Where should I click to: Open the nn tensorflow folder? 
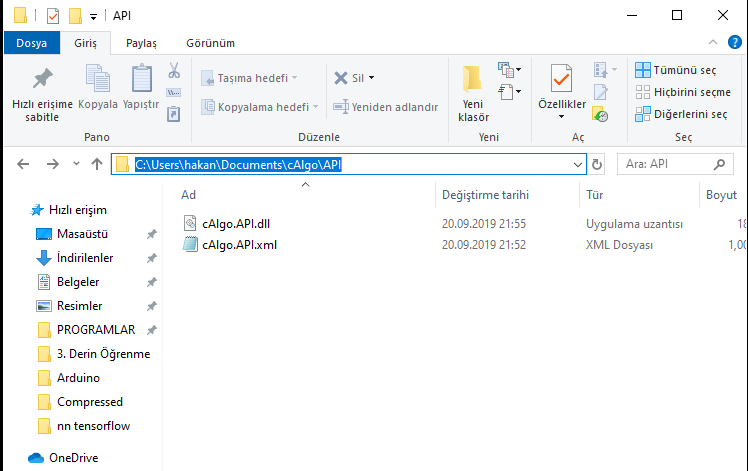(94, 426)
